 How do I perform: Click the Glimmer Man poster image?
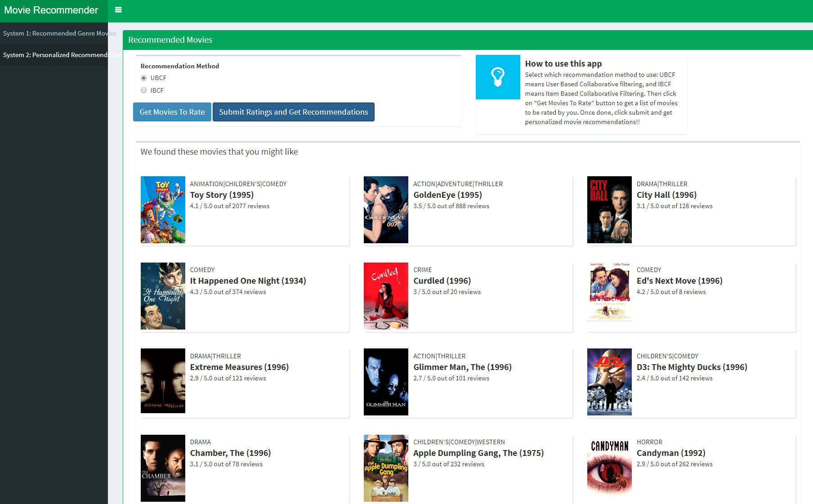[x=386, y=382]
